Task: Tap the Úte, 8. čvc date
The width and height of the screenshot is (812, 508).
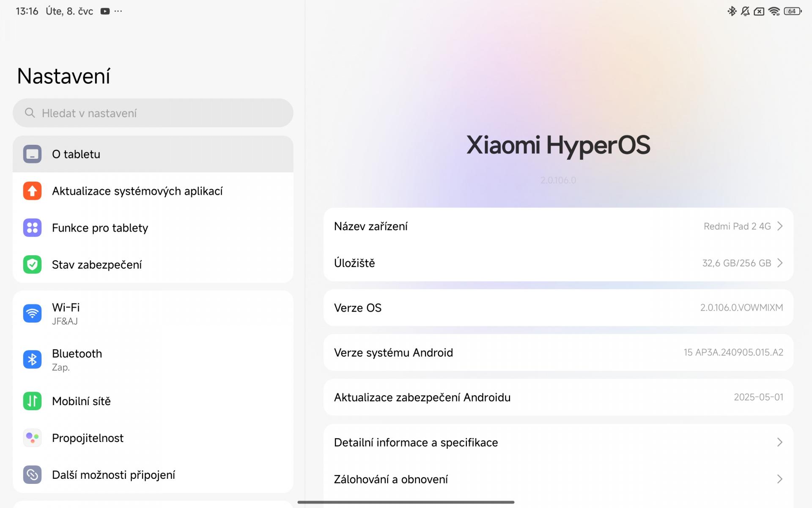Action: 69,11
